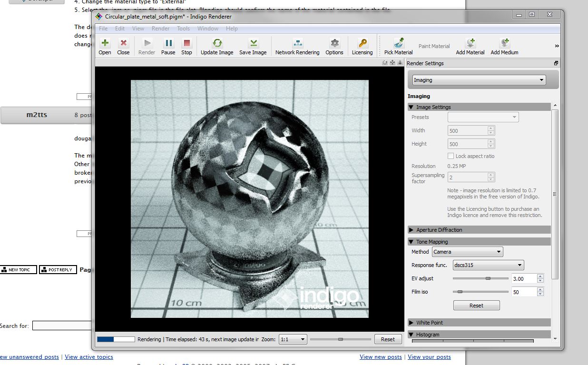The width and height of the screenshot is (588, 365).
Task: Open the Render menu
Action: pos(160,29)
